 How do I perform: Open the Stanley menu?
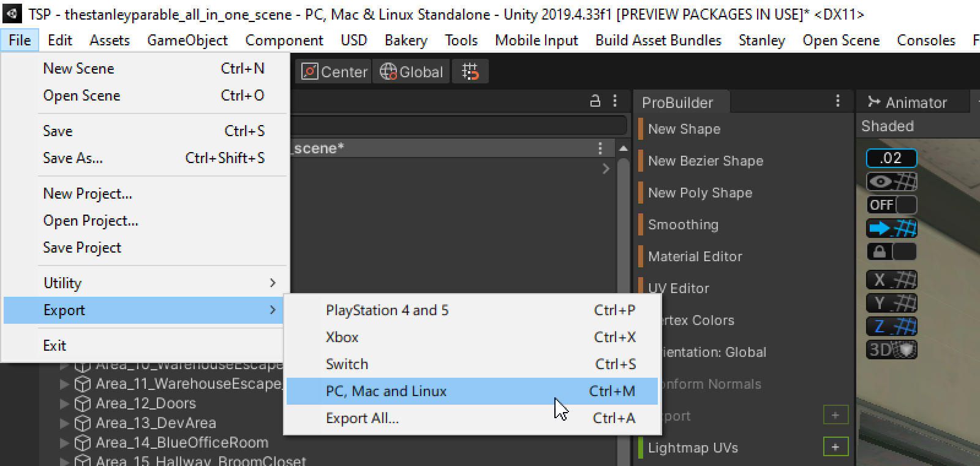pyautogui.click(x=762, y=40)
